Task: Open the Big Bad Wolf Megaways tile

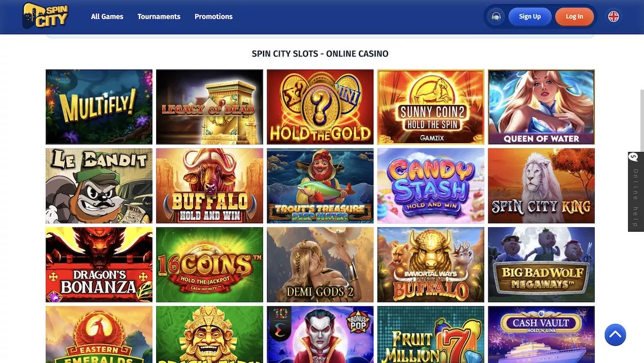Action: pos(541,265)
